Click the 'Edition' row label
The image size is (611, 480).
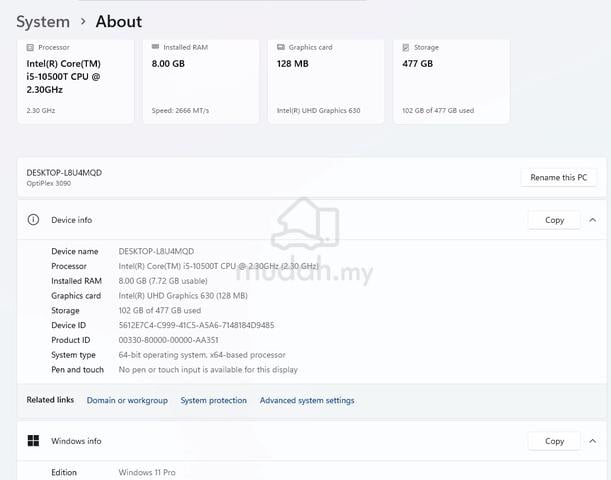[x=64, y=472]
